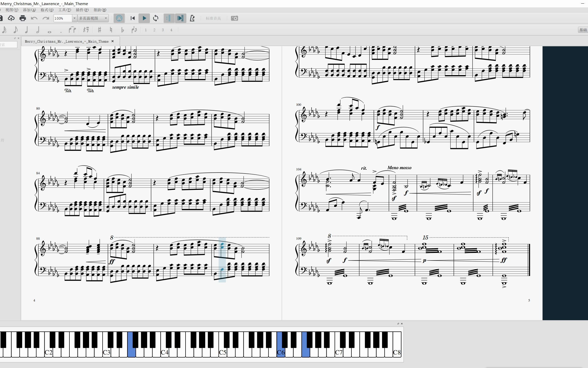Image resolution: width=588 pixels, height=368 pixels.
Task: Toggle play repeats button
Action: (169, 18)
